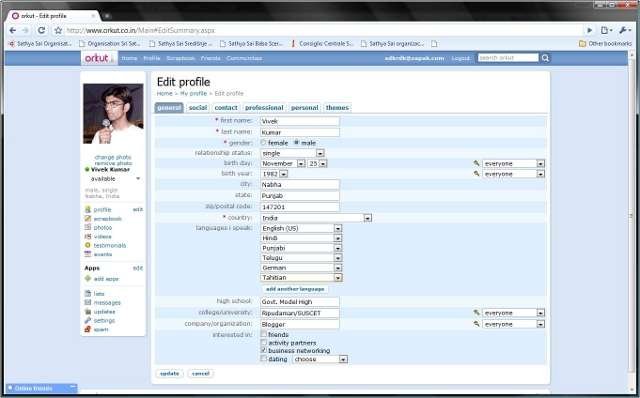The height and width of the screenshot is (398, 640).
Task: Click the browser forward arrow
Action: (26, 30)
